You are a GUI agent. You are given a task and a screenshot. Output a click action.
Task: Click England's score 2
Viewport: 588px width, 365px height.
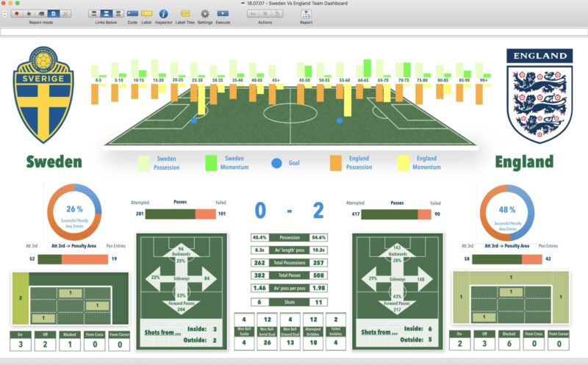click(x=318, y=210)
